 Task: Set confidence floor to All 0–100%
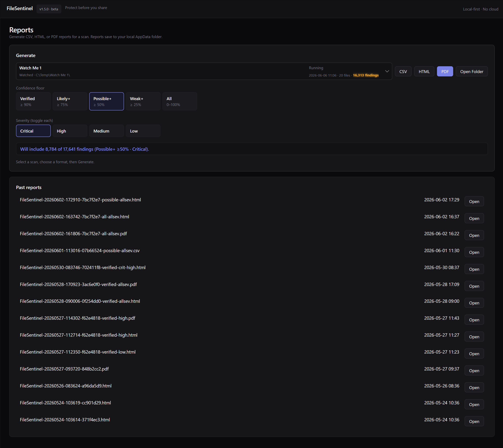[x=180, y=101]
